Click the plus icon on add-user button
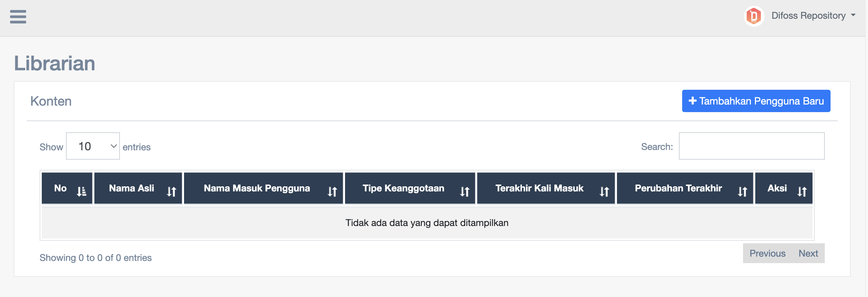The height and width of the screenshot is (297, 868). pos(692,101)
